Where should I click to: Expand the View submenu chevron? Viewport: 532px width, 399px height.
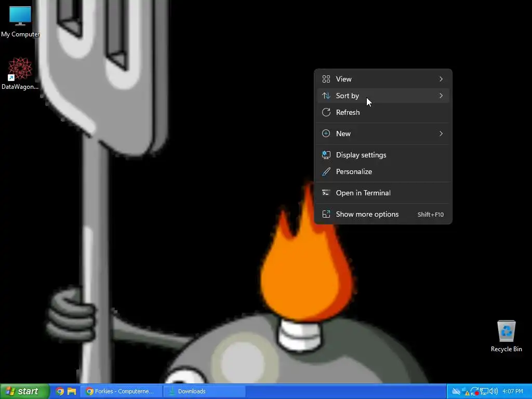[441, 79]
